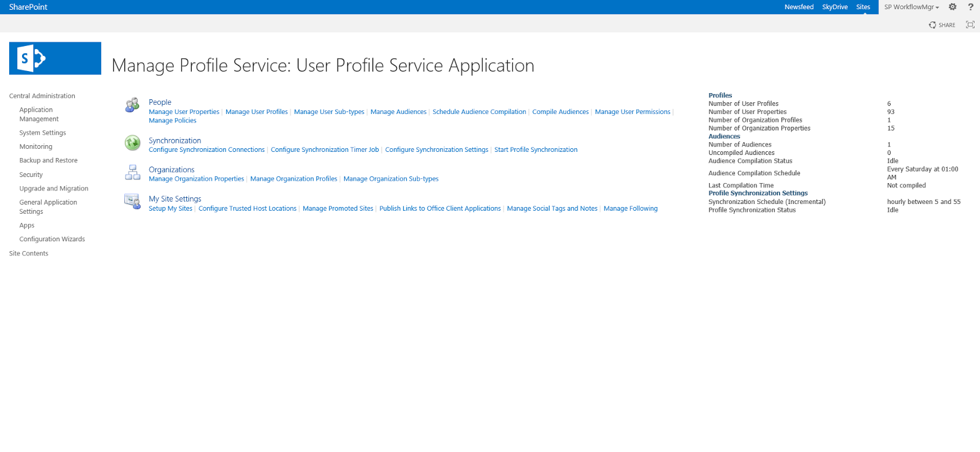Open Manage User Permissions
The height and width of the screenshot is (452, 980).
coord(633,112)
